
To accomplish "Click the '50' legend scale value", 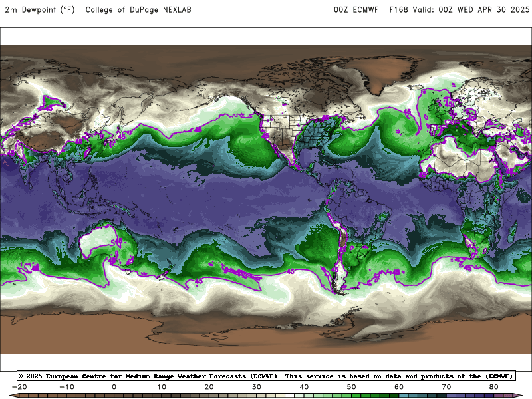I will (x=352, y=387).
